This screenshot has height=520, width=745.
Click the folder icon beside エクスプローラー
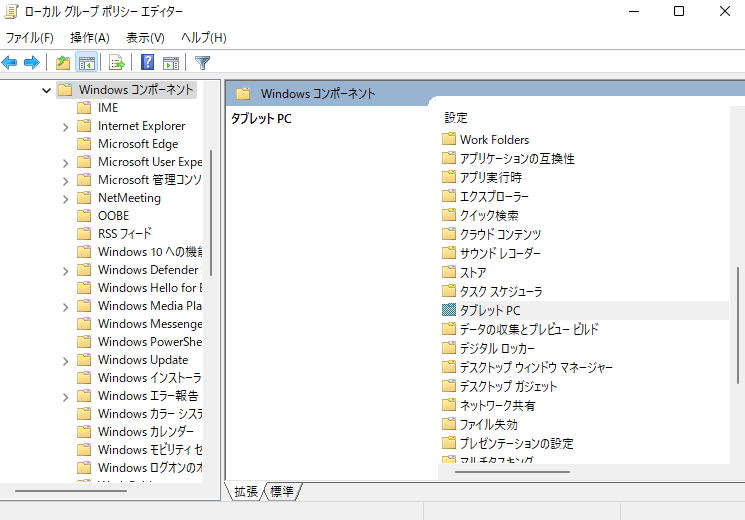[x=449, y=196]
